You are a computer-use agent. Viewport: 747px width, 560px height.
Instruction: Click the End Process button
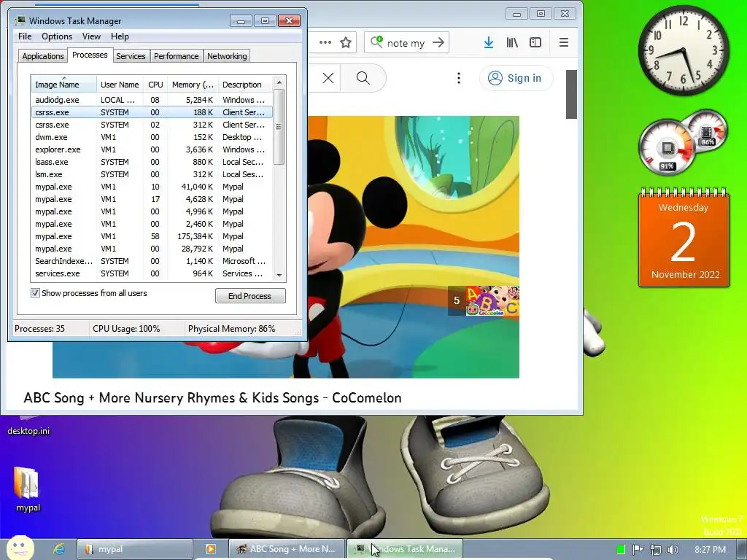coord(250,296)
